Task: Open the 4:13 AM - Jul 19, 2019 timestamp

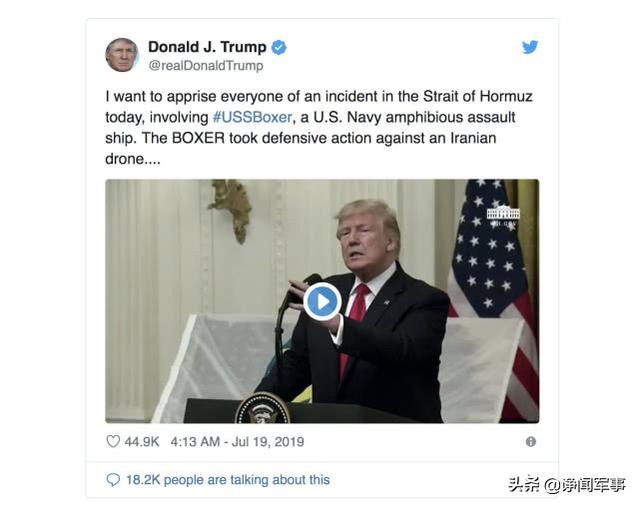Action: point(237,442)
